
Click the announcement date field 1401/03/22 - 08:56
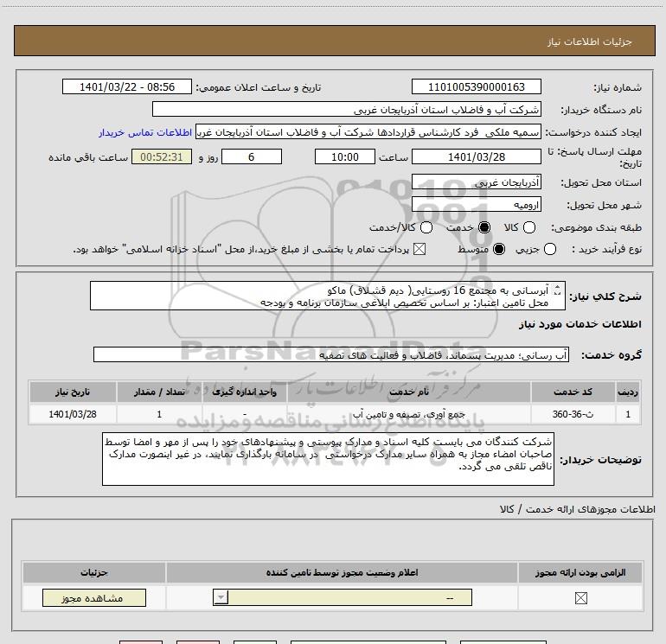point(127,87)
